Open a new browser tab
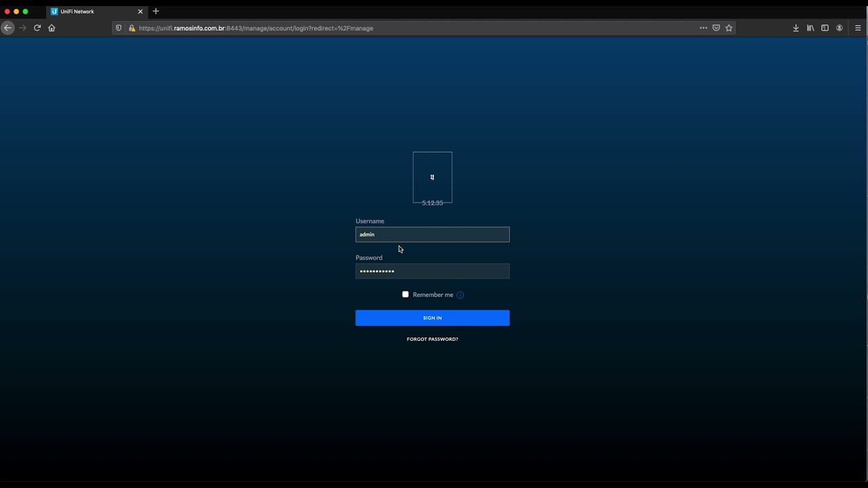868x488 pixels. [x=156, y=11]
